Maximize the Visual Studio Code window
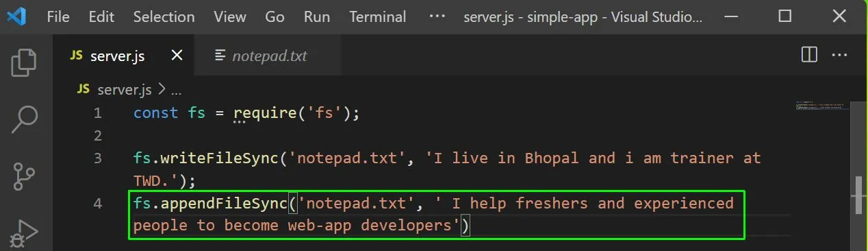Image resolution: width=868 pixels, height=251 pixels. click(785, 16)
